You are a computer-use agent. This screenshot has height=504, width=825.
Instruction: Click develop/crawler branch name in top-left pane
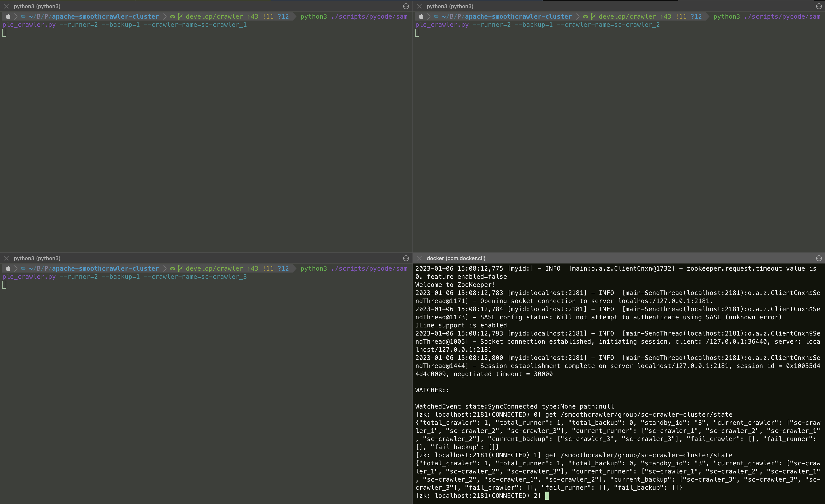click(214, 16)
